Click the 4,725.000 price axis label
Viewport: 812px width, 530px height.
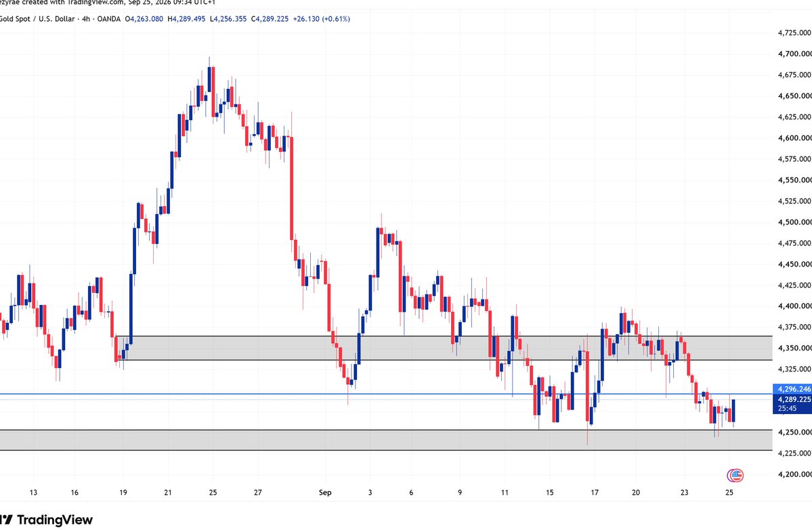pos(794,33)
